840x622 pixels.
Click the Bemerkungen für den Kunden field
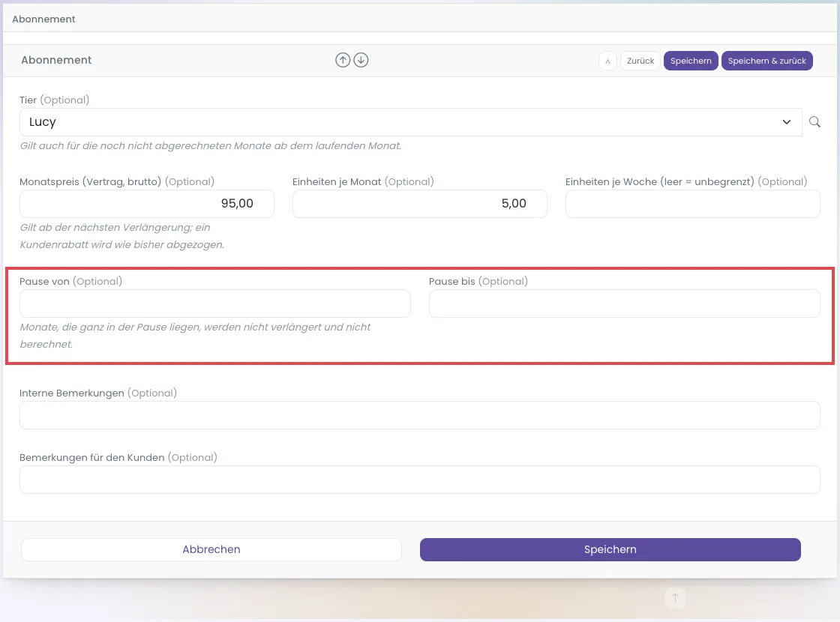[x=419, y=480]
